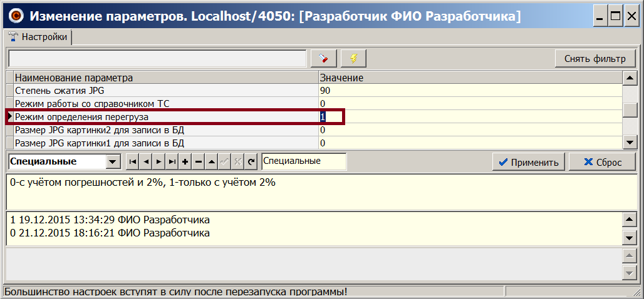Jump to last record in navigator
The image size is (644, 299).
(172, 162)
